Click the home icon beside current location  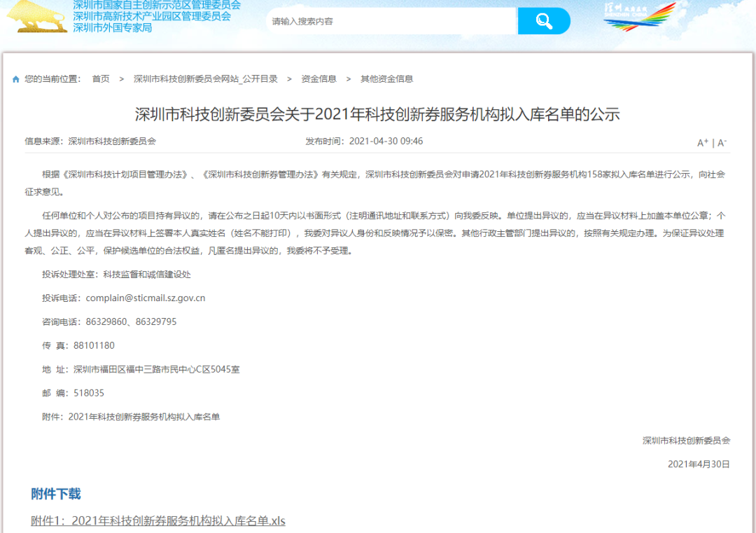tap(16, 79)
